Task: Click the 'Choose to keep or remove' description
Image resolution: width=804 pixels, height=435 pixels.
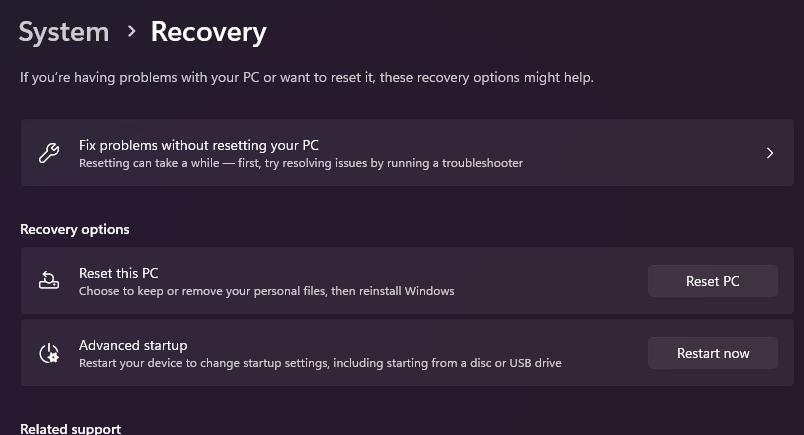Action: click(266, 291)
